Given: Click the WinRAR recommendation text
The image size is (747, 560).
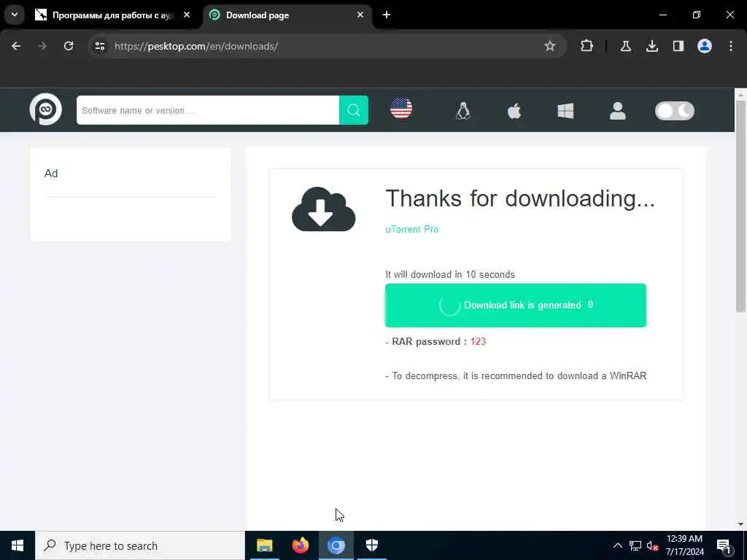Looking at the screenshot, I should click(516, 376).
